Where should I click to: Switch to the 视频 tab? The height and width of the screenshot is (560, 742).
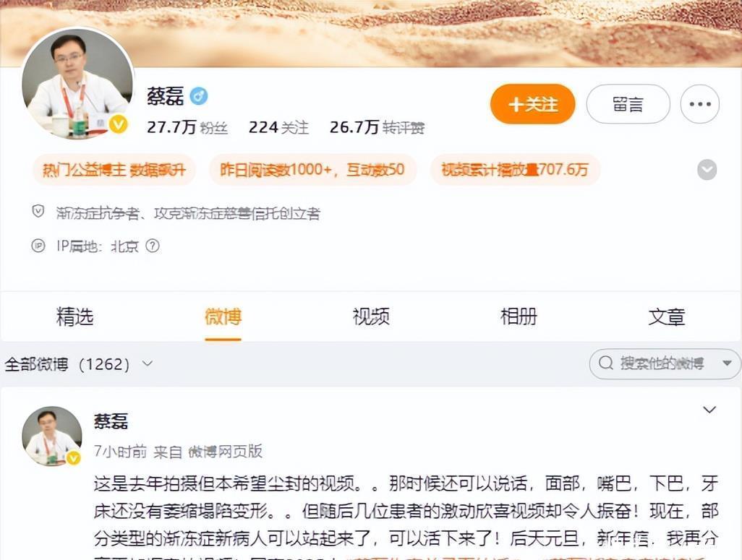[371, 316]
